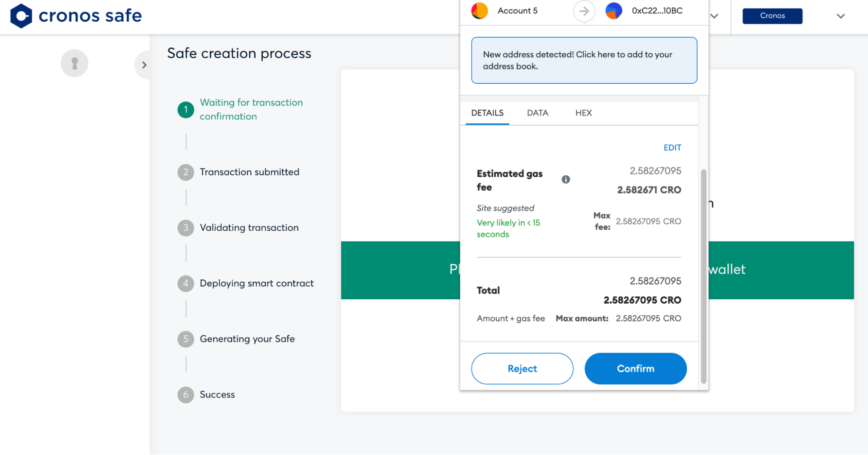
Task: Switch to the HEX tab
Action: 584,113
